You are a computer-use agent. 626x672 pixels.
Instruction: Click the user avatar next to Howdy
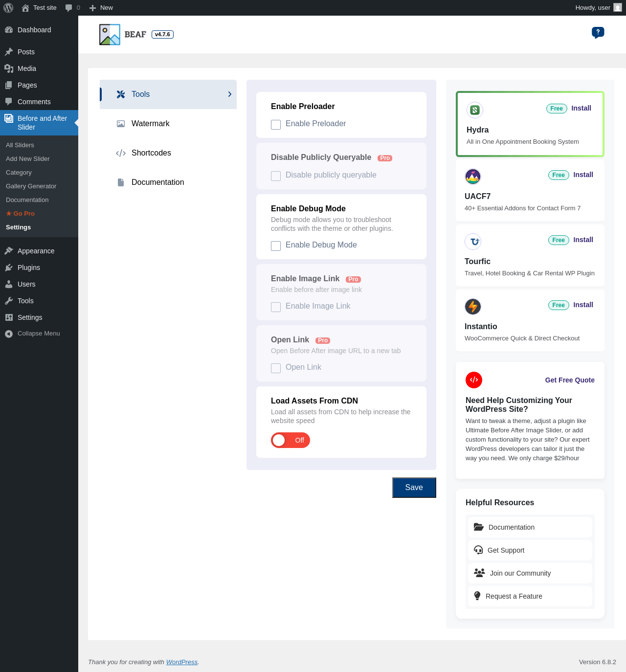pyautogui.click(x=618, y=8)
